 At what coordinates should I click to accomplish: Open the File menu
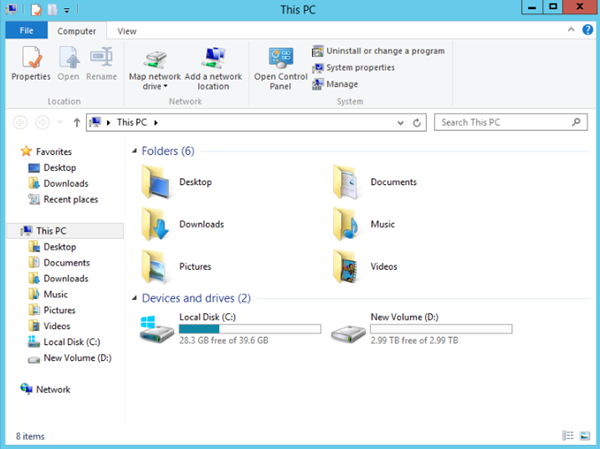(x=26, y=30)
